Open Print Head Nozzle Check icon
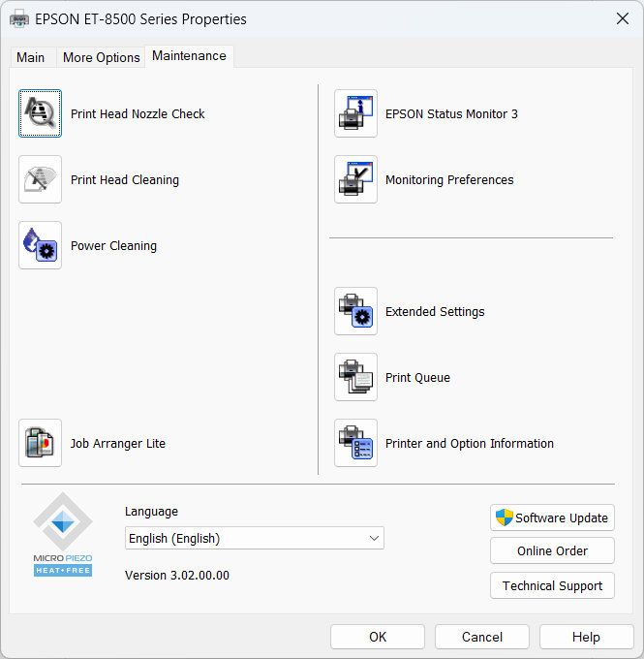The height and width of the screenshot is (659, 644). tap(40, 113)
